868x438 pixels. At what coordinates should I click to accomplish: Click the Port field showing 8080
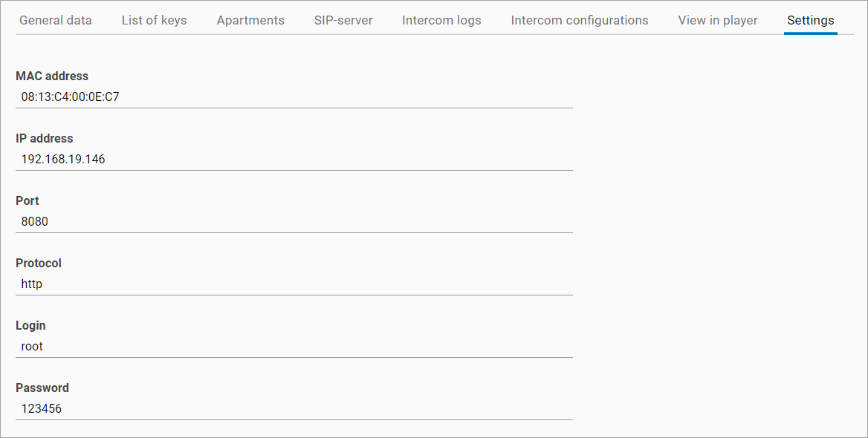(x=294, y=221)
